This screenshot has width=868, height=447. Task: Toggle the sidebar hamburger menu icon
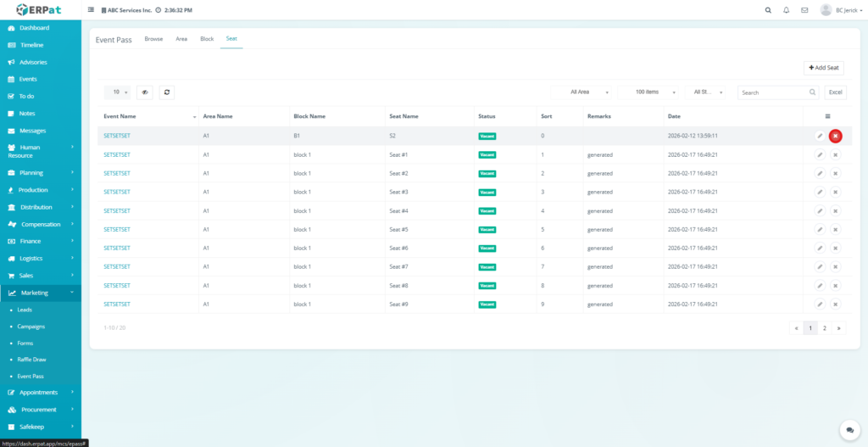coord(91,10)
